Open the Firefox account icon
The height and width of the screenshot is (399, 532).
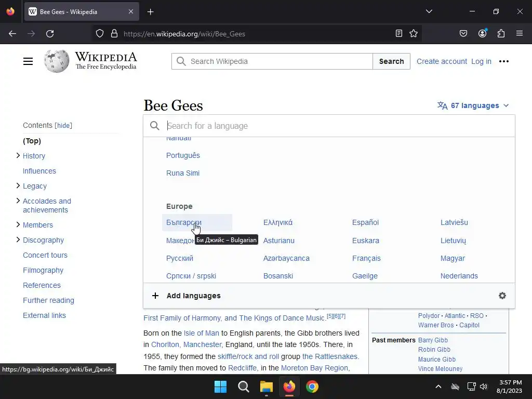click(x=483, y=33)
